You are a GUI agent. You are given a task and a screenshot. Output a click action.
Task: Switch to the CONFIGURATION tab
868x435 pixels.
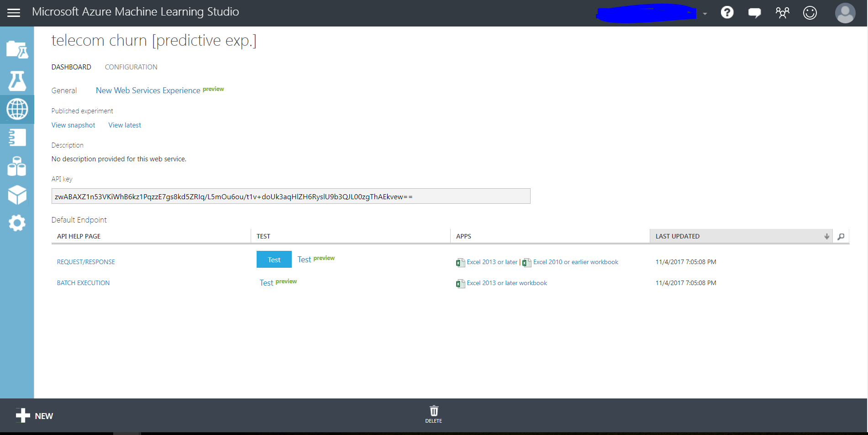[x=131, y=67]
